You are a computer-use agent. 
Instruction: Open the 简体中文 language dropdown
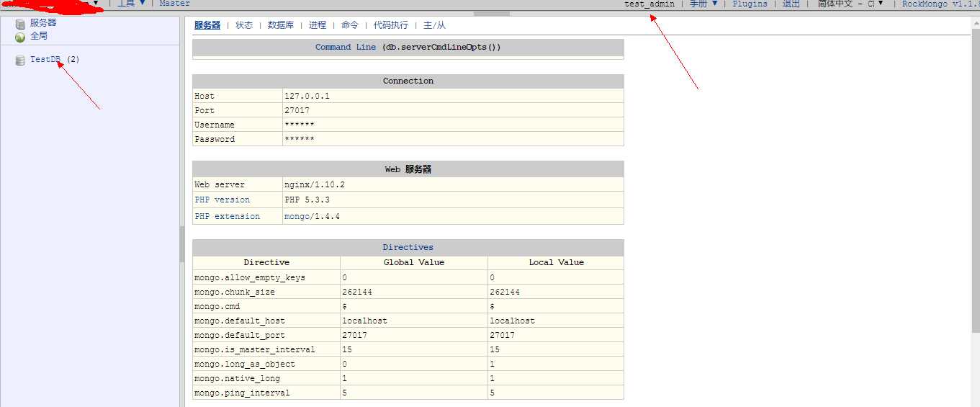click(850, 4)
